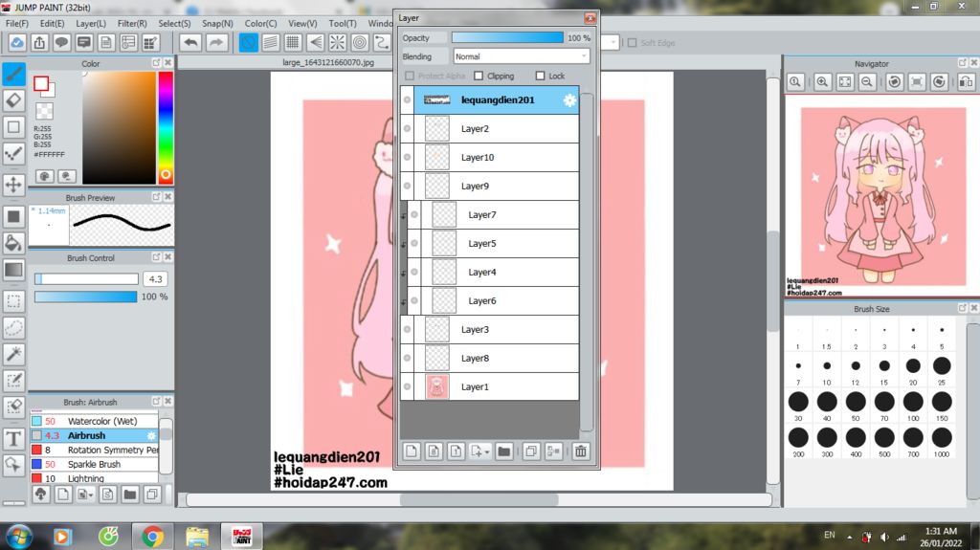Hide Layer1 visibility
The height and width of the screenshot is (550, 980).
coord(407,386)
